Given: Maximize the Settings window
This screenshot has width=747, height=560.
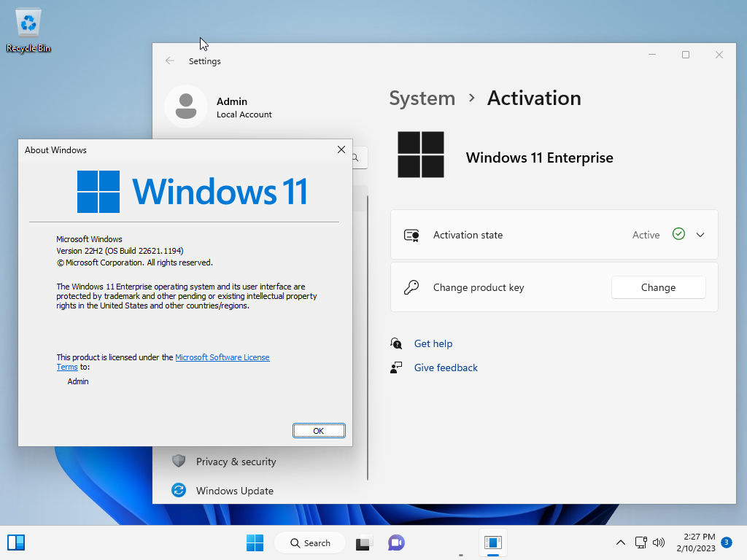Looking at the screenshot, I should pos(686,55).
